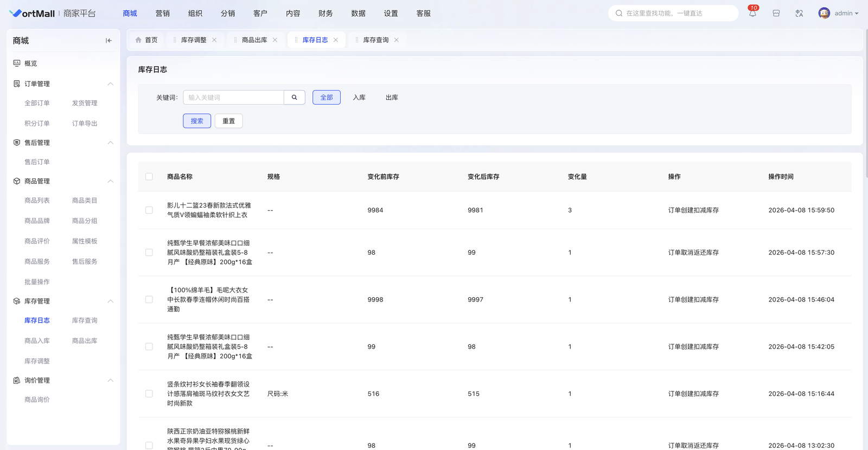The image size is (868, 450).
Task: Check the row checkbox for 尺码:米 item
Action: [x=149, y=394]
